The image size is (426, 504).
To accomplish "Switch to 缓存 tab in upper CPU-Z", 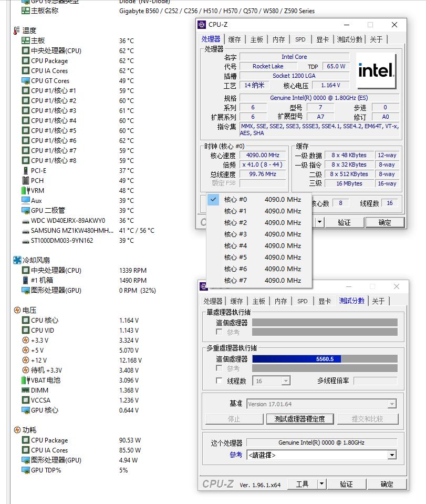I will 234,39.
